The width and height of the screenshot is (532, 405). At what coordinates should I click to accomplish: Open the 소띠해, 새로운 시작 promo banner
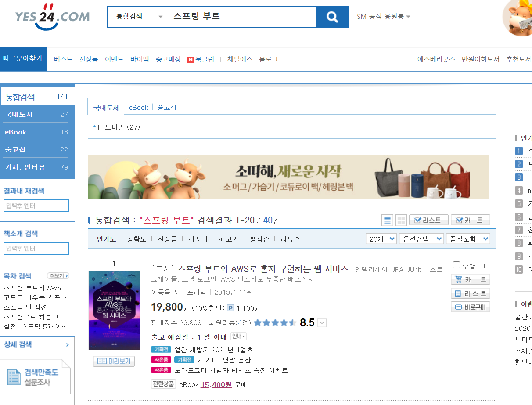[288, 177]
